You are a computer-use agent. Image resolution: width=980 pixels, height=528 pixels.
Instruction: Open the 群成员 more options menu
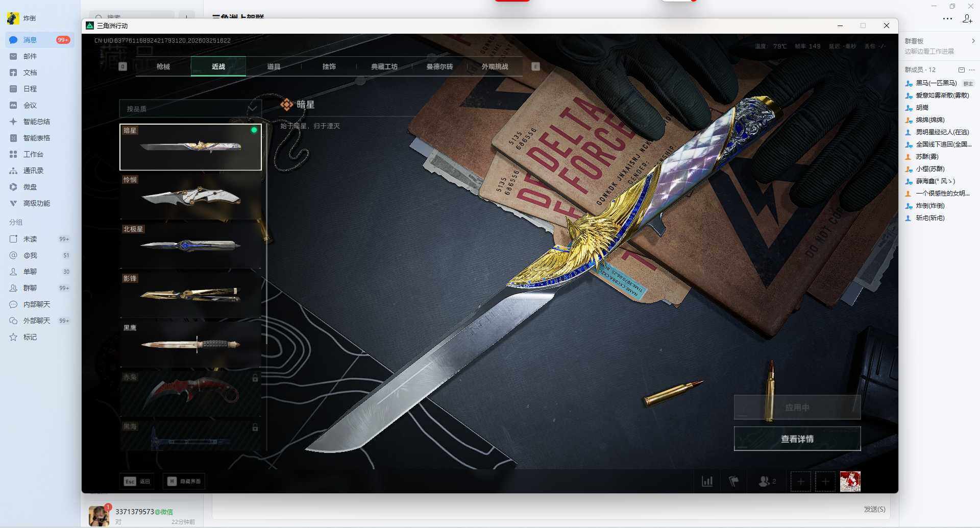coord(971,70)
